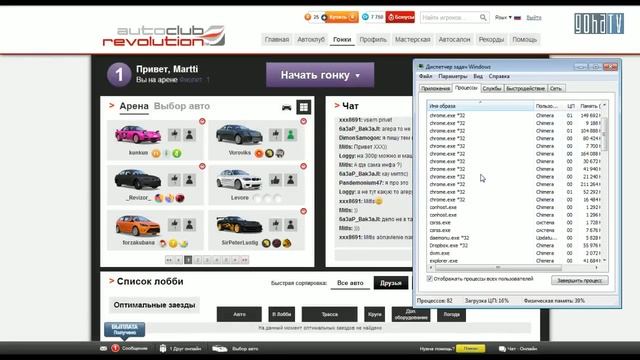Viewport: 640px width, 360px height.
Task: Remove Voroviks card with red circle icon
Action: 303,121
